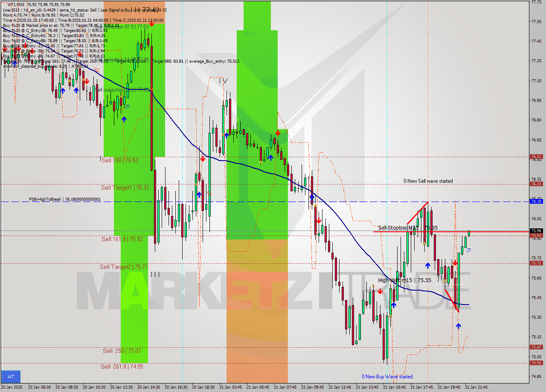
Task: Click the 0 New Sell wave started annotation
Action: pos(428,181)
